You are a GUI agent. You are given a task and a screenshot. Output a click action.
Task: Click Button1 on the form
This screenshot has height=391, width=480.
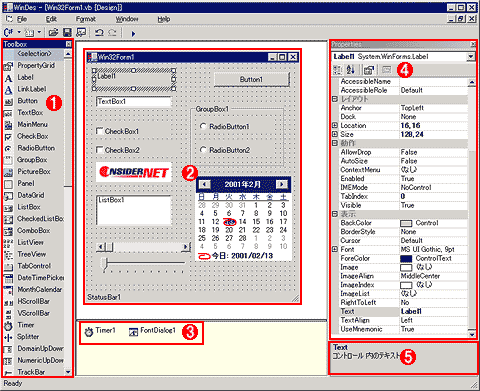point(251,80)
